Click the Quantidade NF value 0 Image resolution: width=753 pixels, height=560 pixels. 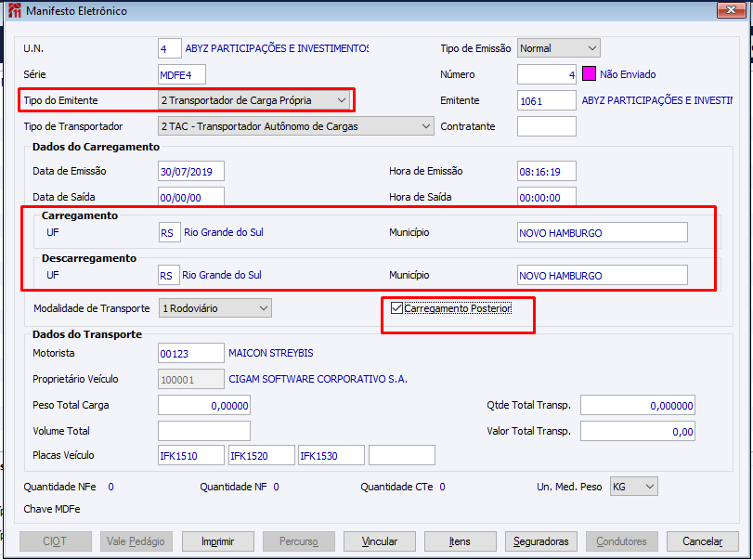(x=276, y=487)
